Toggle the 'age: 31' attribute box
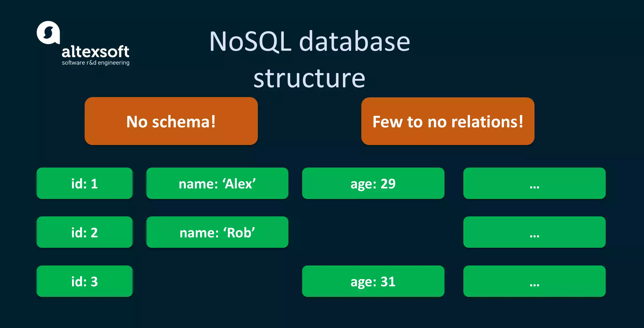This screenshot has height=328, width=644. (373, 281)
